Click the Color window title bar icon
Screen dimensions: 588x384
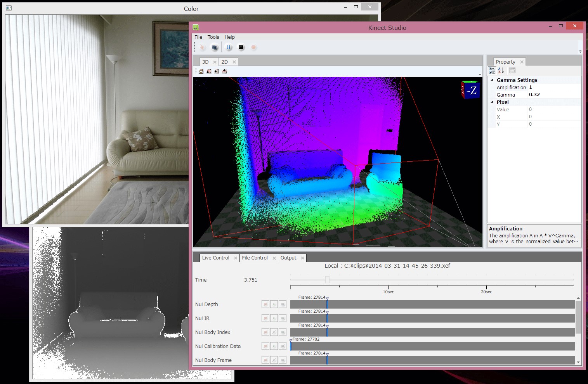pos(9,8)
